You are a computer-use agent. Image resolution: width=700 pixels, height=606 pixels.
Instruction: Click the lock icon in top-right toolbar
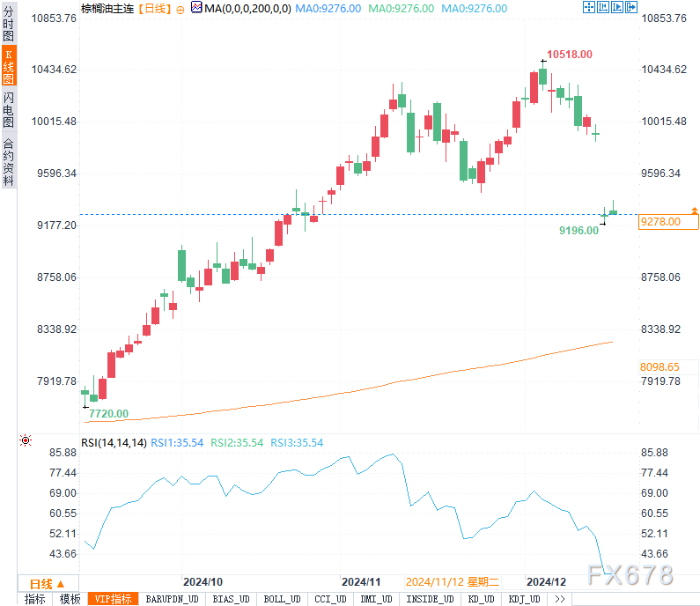[631, 7]
